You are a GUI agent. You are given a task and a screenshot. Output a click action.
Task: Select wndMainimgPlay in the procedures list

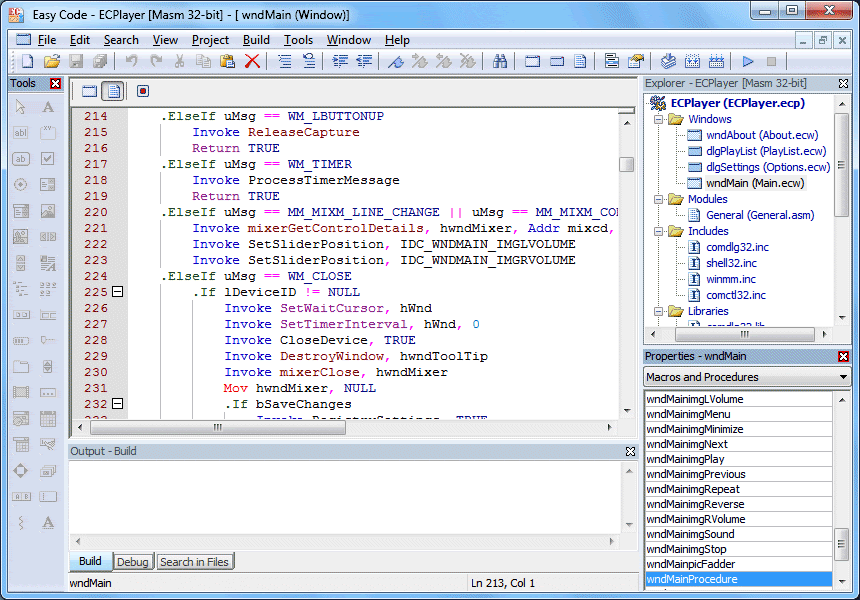coord(738,459)
